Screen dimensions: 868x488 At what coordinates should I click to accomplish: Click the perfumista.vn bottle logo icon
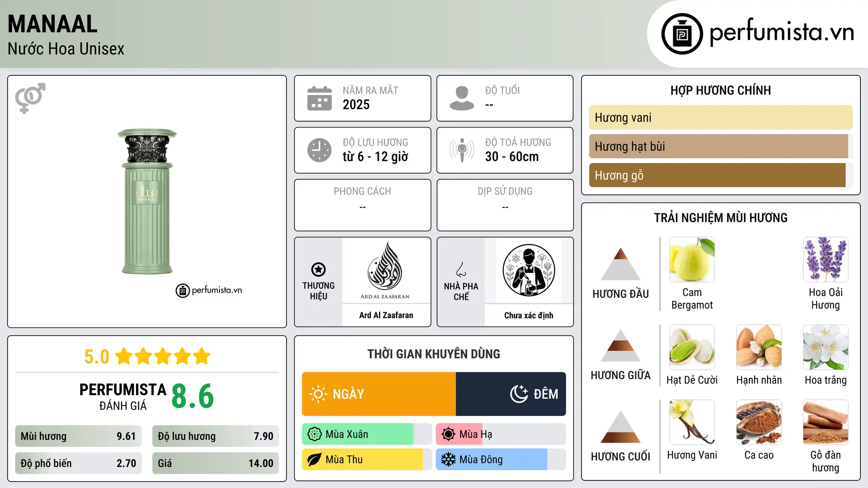(x=682, y=34)
